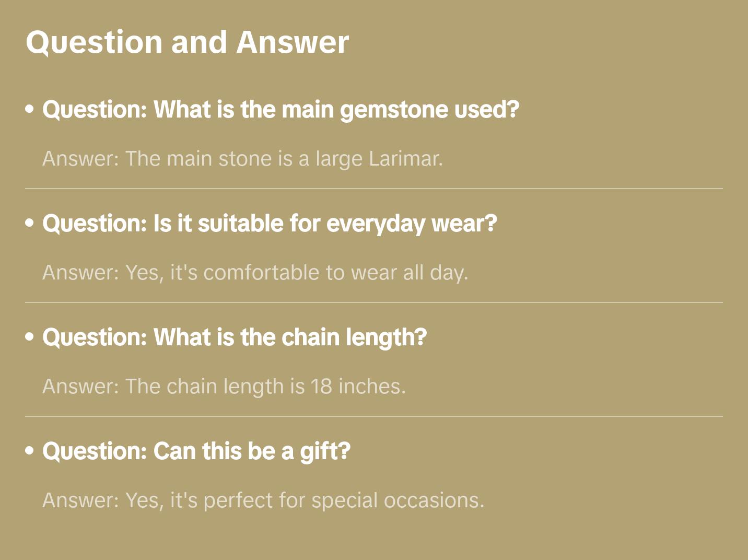
Task: Select the question 'What is the main gemstone used?'
Action: [x=280, y=110]
